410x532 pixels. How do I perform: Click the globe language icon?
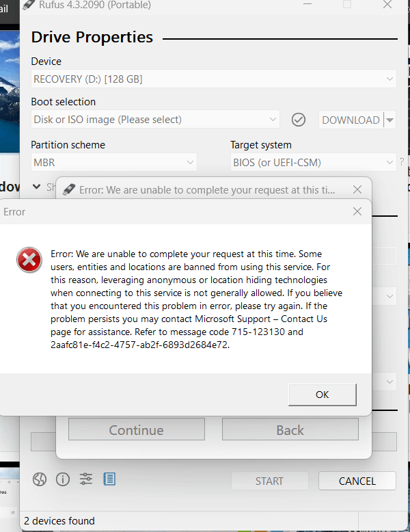40,479
